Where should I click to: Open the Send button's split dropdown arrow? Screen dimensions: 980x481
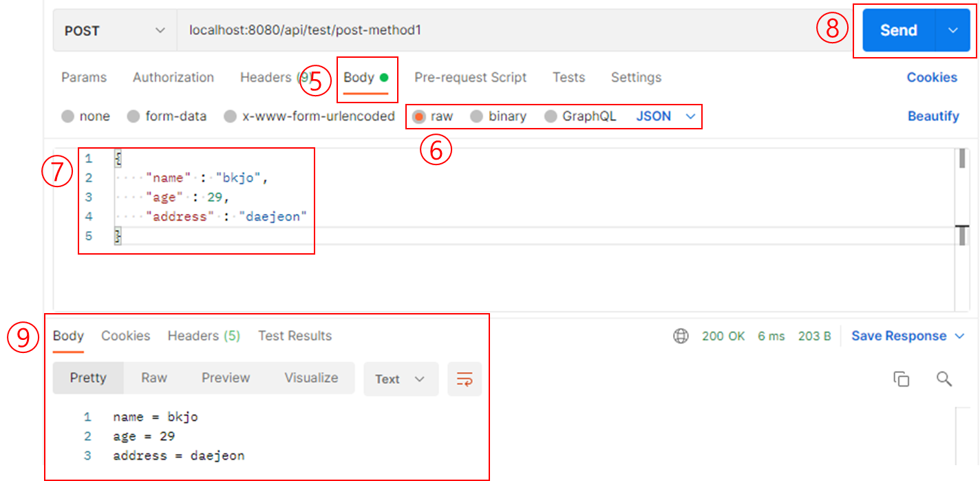(x=954, y=30)
